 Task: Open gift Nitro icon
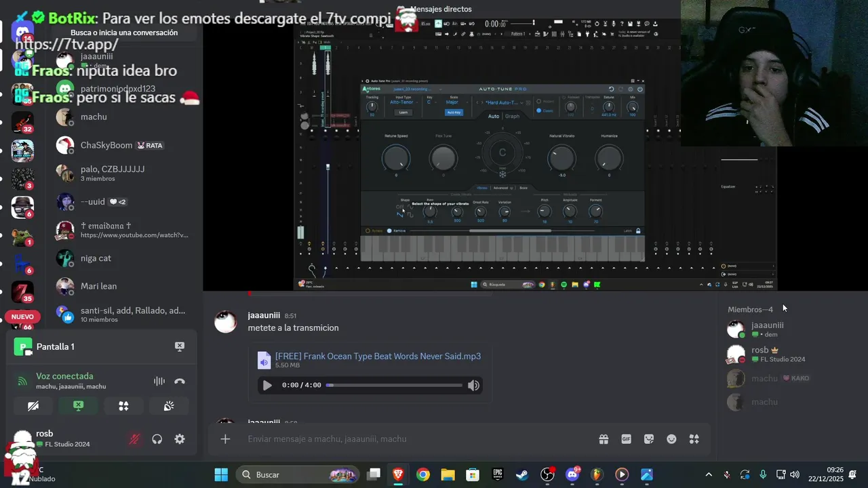(604, 439)
